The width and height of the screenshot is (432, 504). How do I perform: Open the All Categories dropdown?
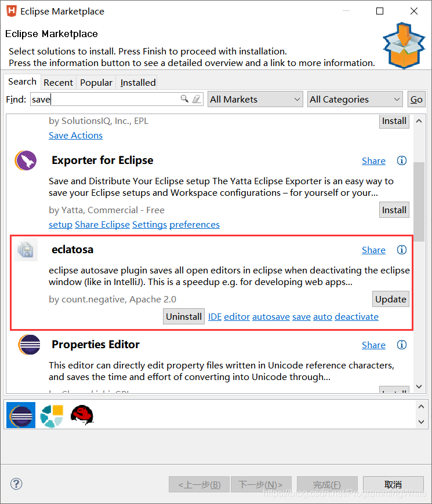tap(355, 99)
